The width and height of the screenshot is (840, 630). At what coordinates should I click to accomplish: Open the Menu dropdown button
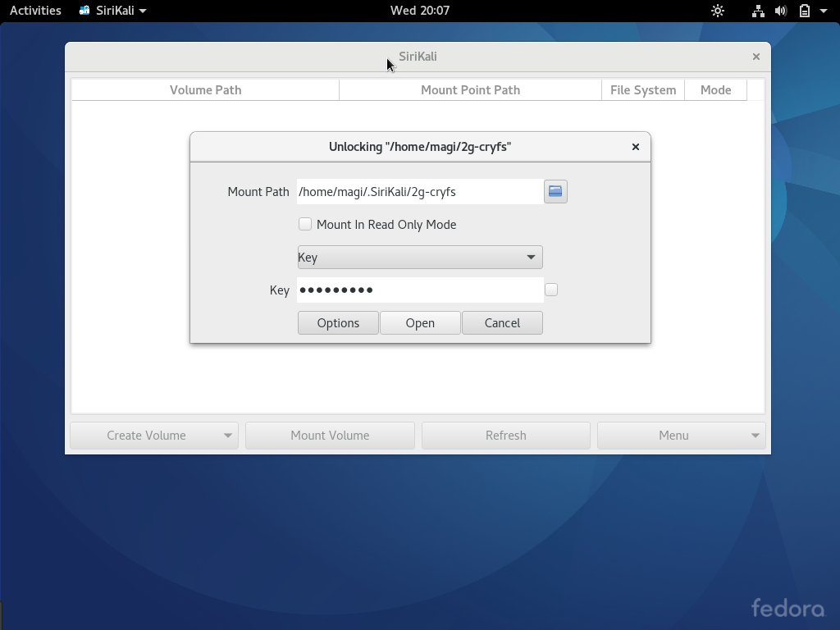[x=682, y=436]
